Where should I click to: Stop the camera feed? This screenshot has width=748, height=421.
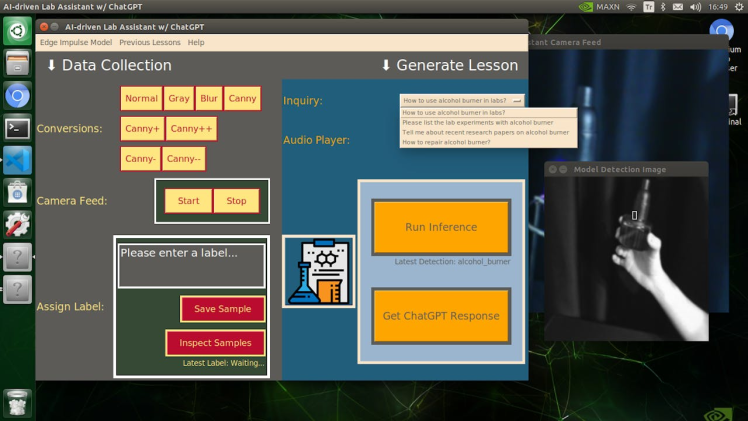pyautogui.click(x=236, y=201)
